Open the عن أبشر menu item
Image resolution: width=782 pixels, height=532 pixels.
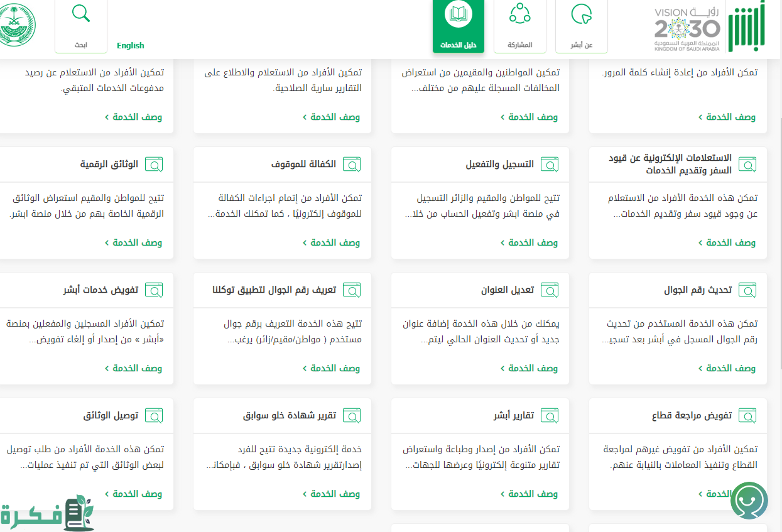point(582,26)
